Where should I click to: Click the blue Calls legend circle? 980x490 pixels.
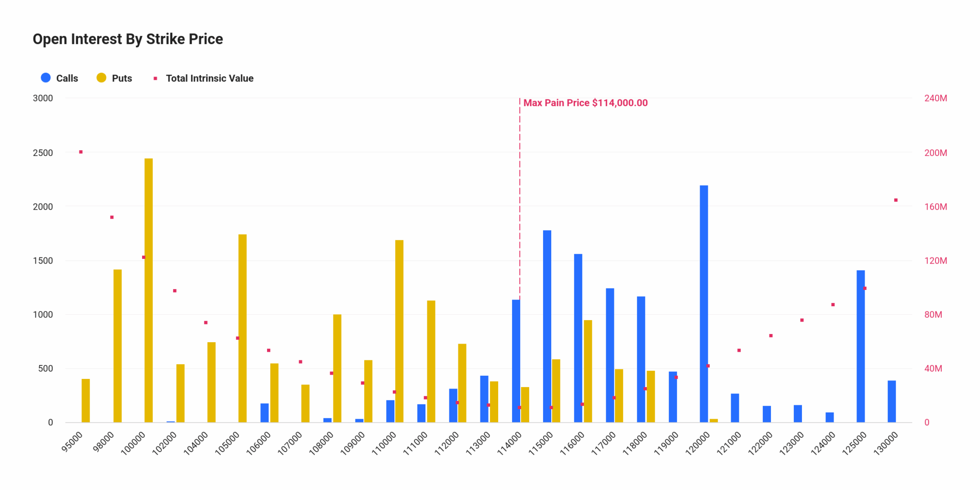pyautogui.click(x=46, y=78)
